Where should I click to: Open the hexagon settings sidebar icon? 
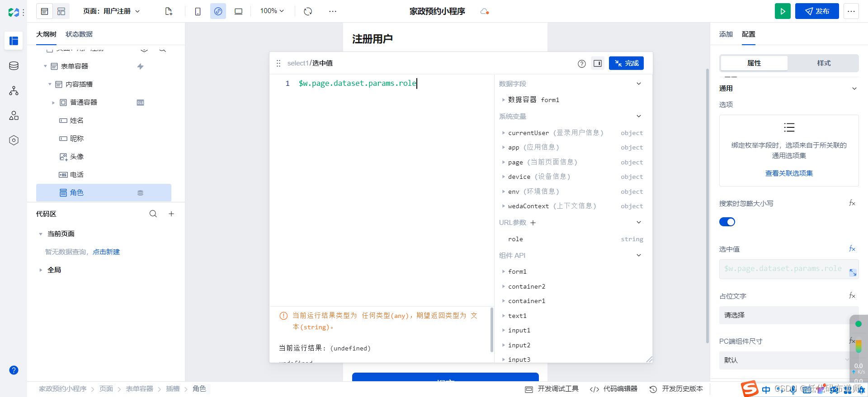(x=14, y=140)
